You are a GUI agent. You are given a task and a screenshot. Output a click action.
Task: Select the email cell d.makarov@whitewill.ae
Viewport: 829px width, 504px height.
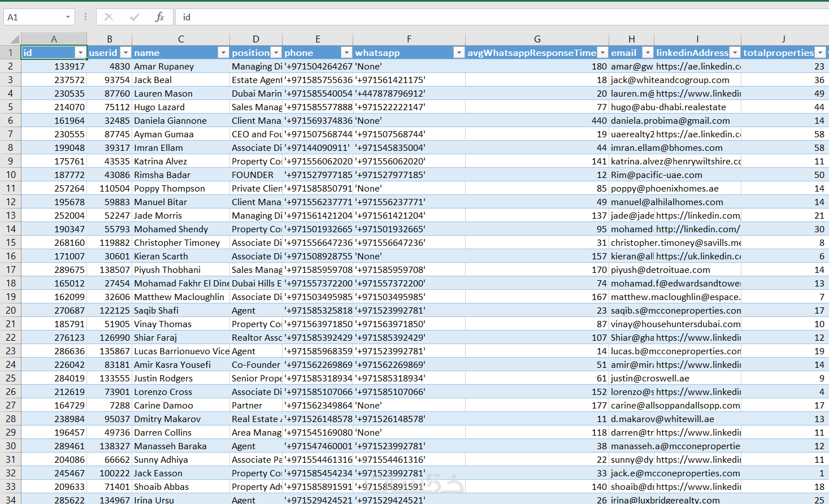click(662, 419)
